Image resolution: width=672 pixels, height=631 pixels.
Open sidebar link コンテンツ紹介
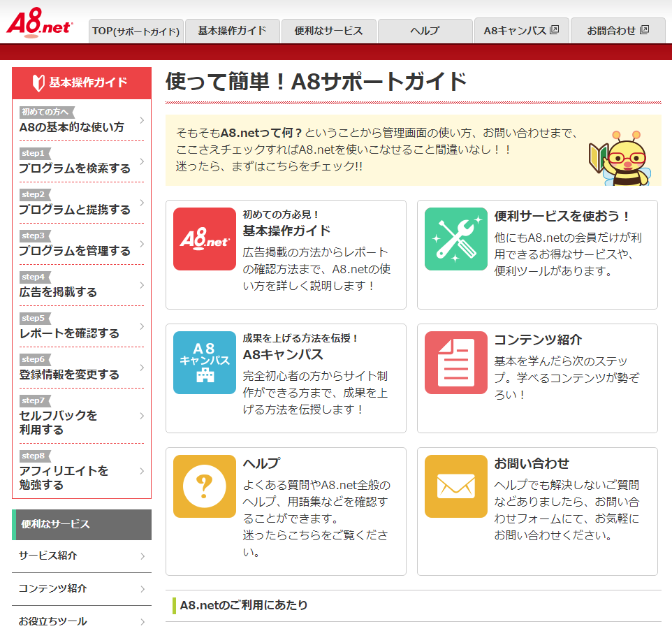coord(82,589)
